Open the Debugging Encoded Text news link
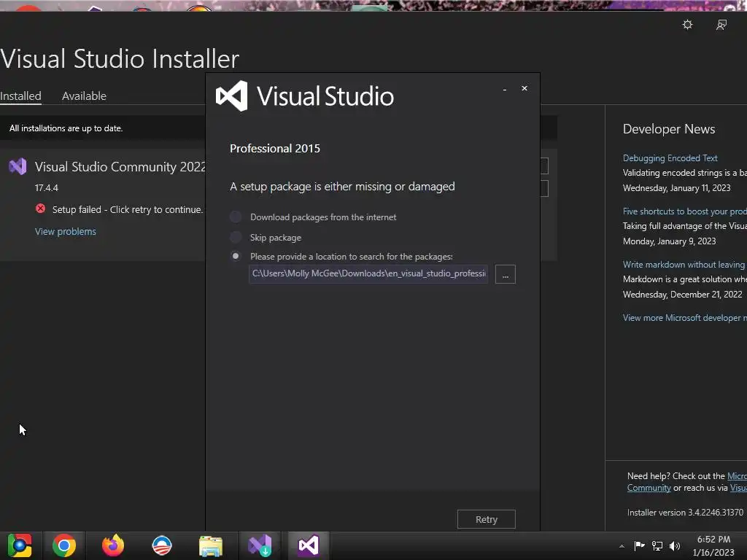This screenshot has width=747, height=560. pyautogui.click(x=670, y=158)
